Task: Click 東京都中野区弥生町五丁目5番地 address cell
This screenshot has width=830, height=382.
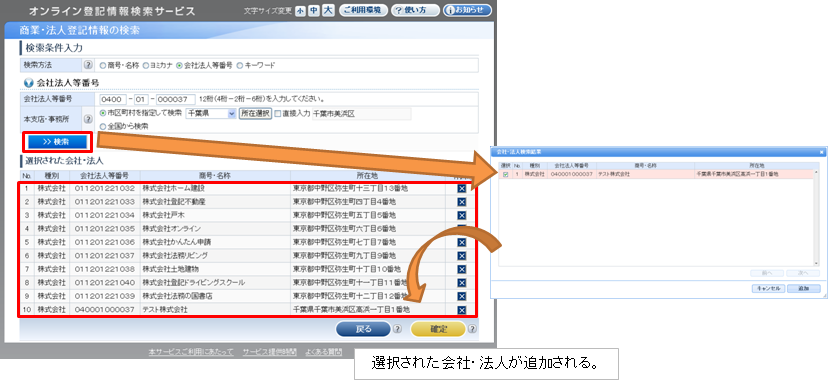Action: click(368, 215)
